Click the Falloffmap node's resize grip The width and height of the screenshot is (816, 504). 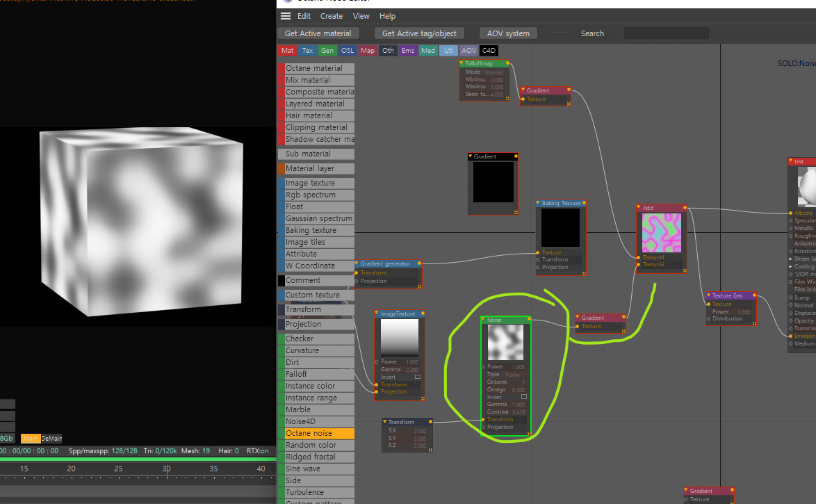pos(508,99)
